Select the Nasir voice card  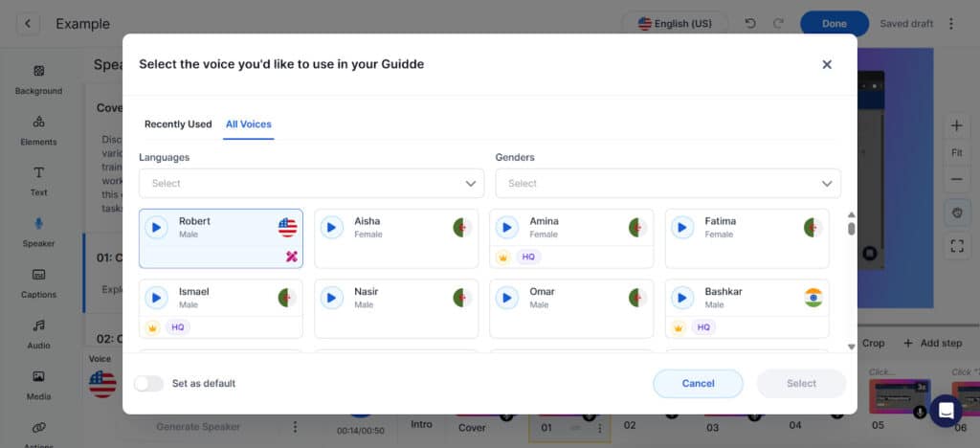pyautogui.click(x=396, y=308)
